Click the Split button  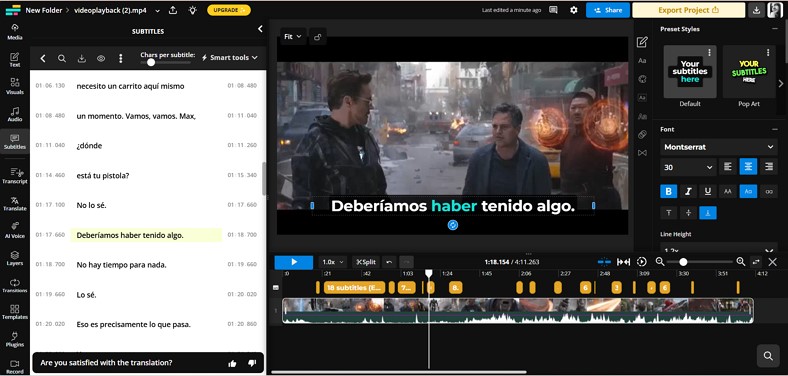[366, 262]
